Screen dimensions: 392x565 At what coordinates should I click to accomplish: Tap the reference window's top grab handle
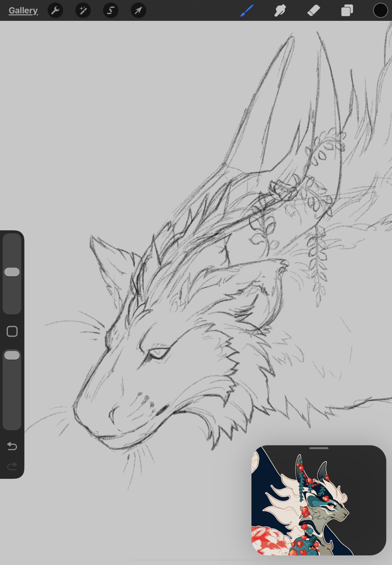[x=319, y=448]
